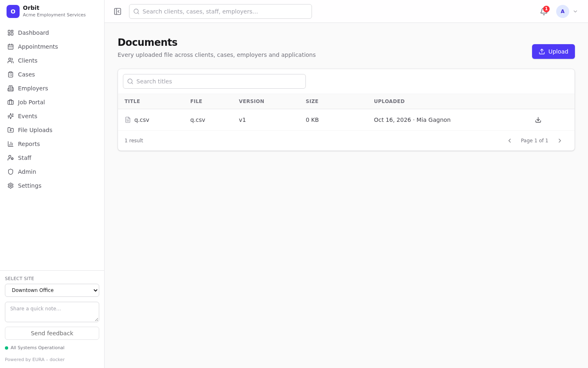
Task: Click the Page 1 of 1 label
Action: tap(535, 141)
